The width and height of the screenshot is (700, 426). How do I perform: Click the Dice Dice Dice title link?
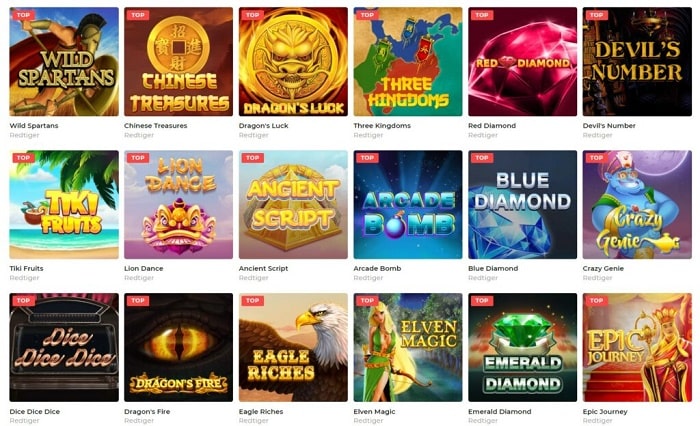(x=35, y=412)
